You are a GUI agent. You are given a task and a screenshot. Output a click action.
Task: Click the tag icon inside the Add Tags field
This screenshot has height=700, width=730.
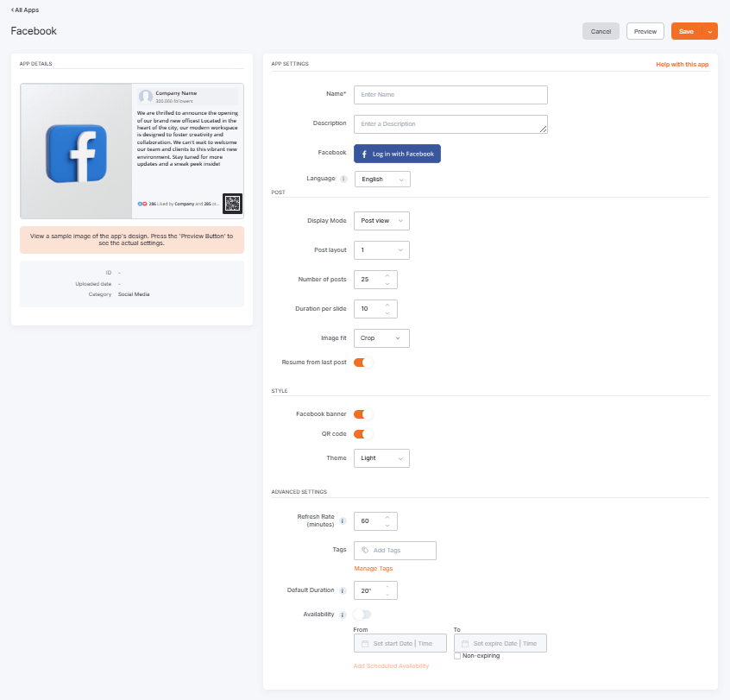(365, 550)
